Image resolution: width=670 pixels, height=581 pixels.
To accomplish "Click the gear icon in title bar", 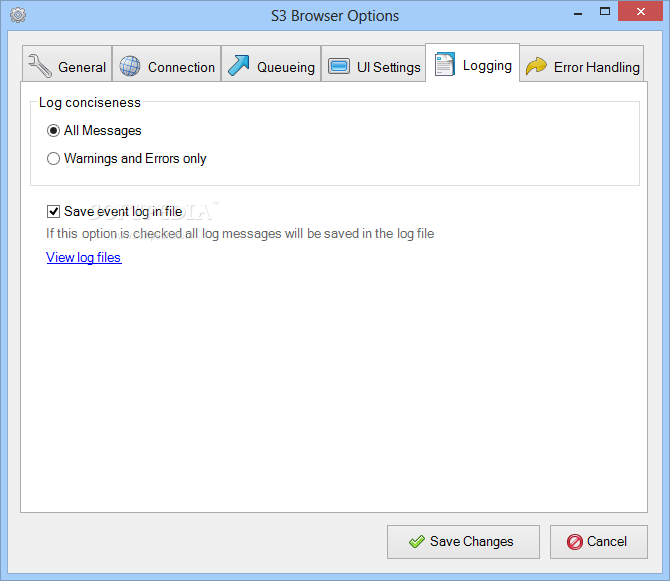I will click(x=18, y=15).
